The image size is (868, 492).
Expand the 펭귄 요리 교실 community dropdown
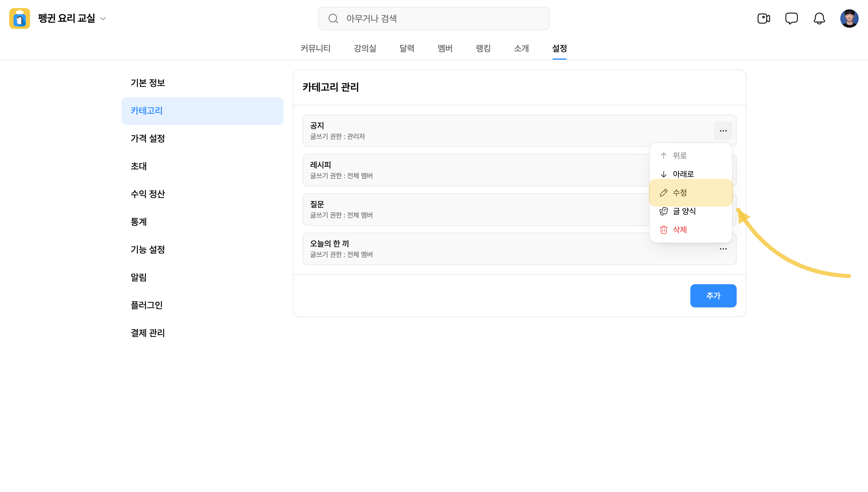click(103, 19)
